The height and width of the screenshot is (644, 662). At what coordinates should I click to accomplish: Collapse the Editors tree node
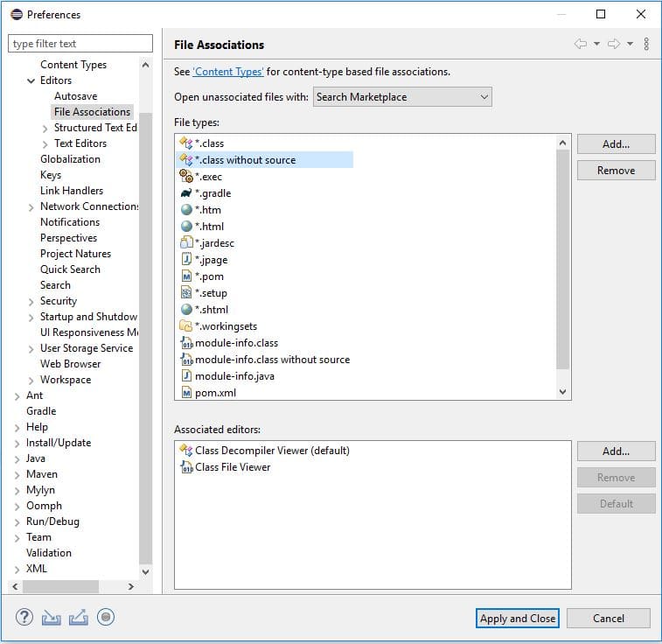(x=31, y=80)
